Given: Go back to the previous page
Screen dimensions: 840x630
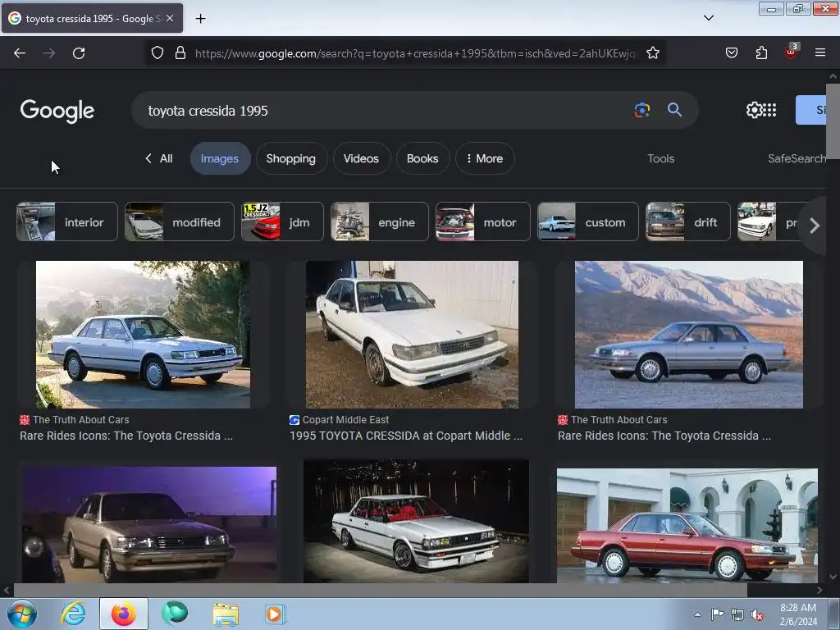Looking at the screenshot, I should pos(20,53).
